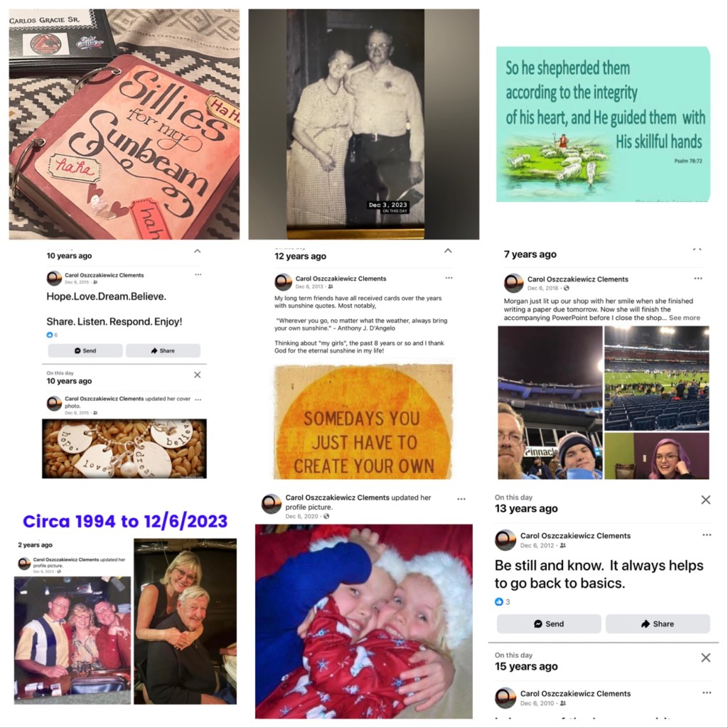Click Send under the Be still and know post

pos(550,624)
